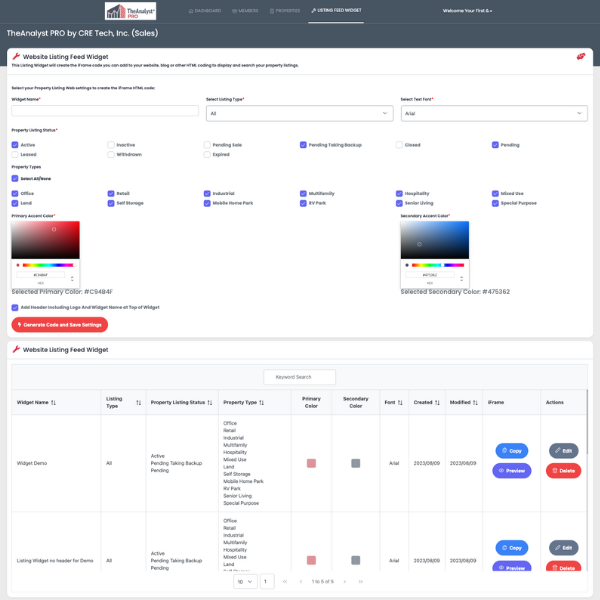Viewport: 600px width, 600px height.
Task: Sort table by Modified date
Action: (475, 403)
